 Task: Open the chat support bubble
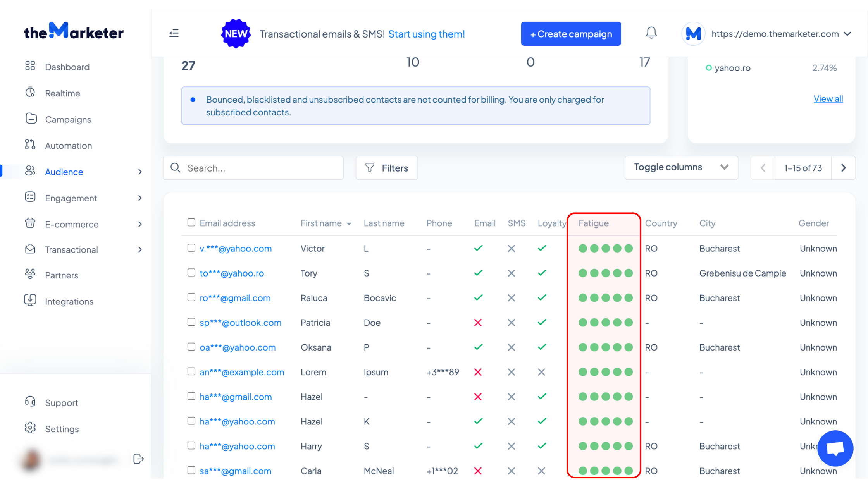[x=835, y=448]
